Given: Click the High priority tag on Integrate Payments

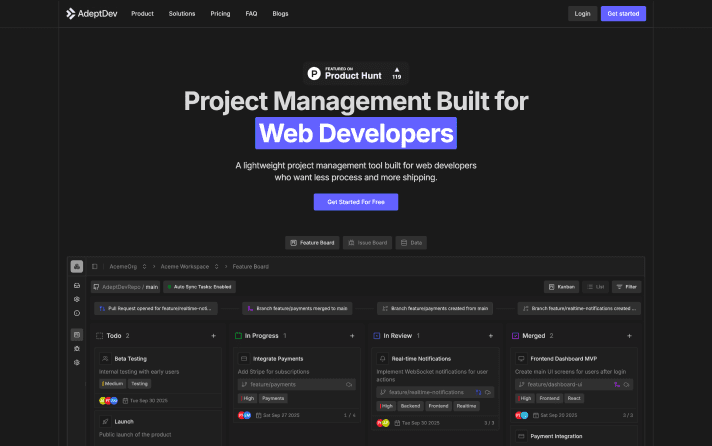Looking at the screenshot, I should pyautogui.click(x=247, y=398).
